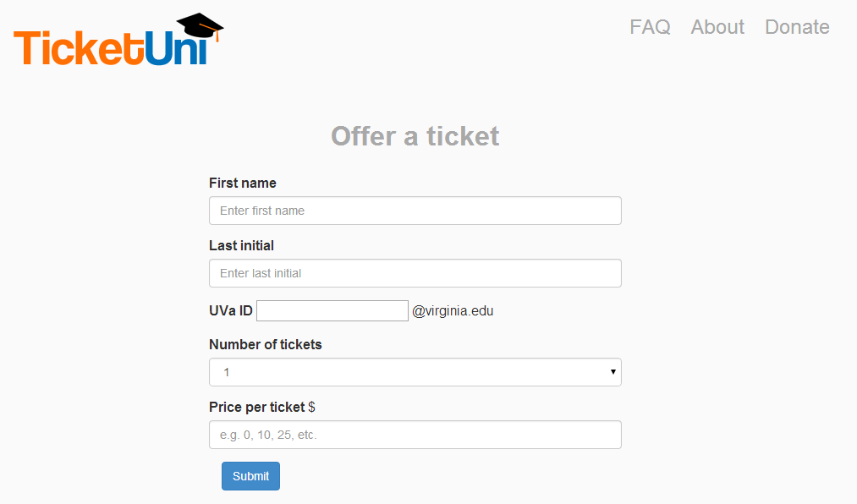Viewport: 857px width, 504px height.
Task: Click the 'First name' label
Action: tap(242, 183)
